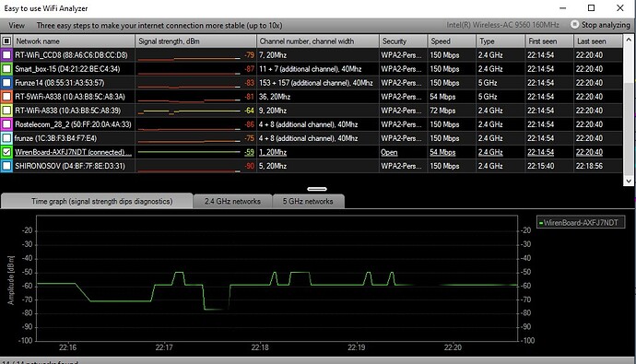
Task: Close the WiFi Analyzer window
Action: (x=619, y=8)
